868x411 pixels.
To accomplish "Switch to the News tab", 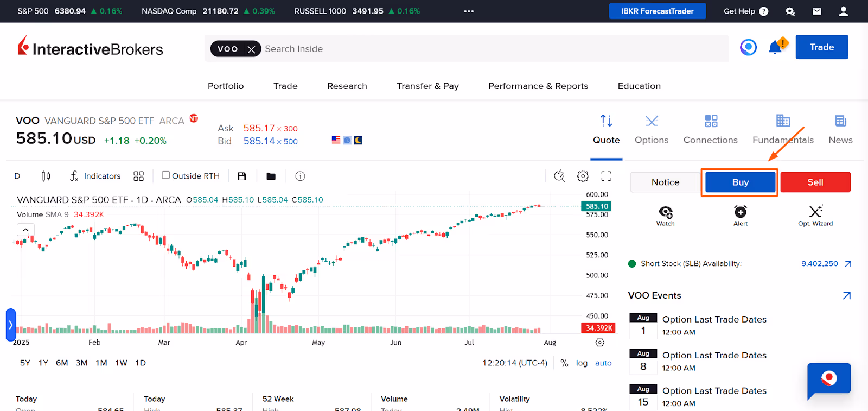I will [840, 129].
